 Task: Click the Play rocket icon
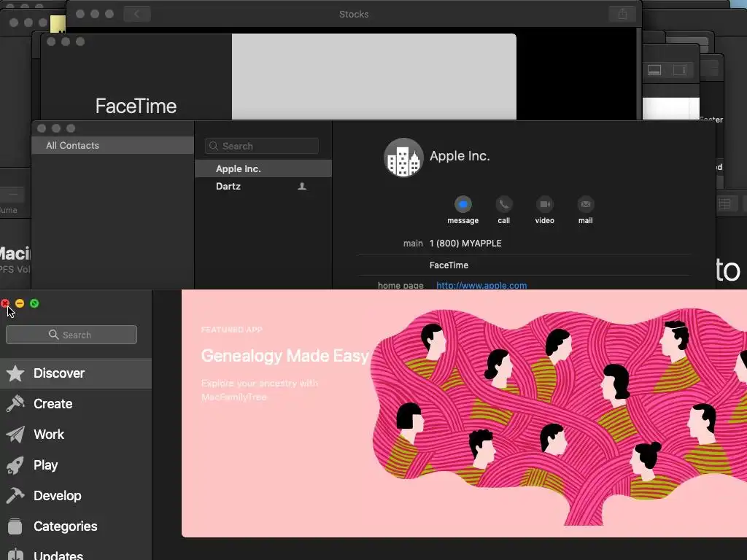[x=15, y=465]
